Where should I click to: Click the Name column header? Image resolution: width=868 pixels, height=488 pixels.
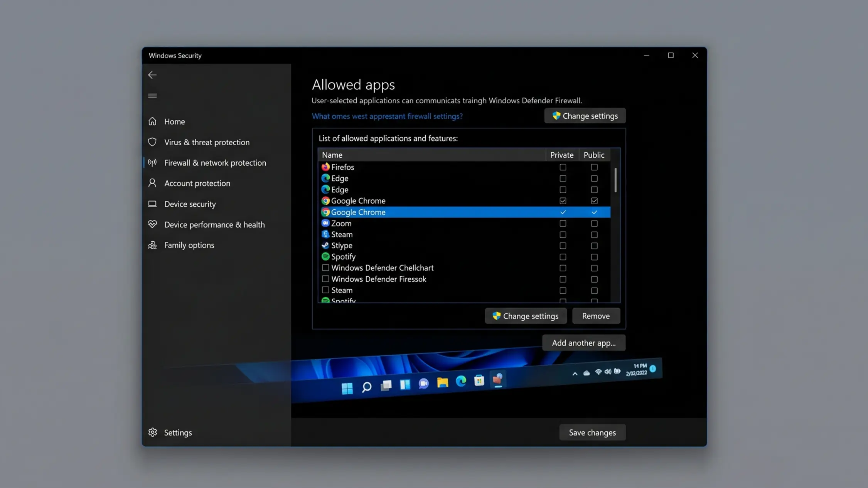point(431,155)
